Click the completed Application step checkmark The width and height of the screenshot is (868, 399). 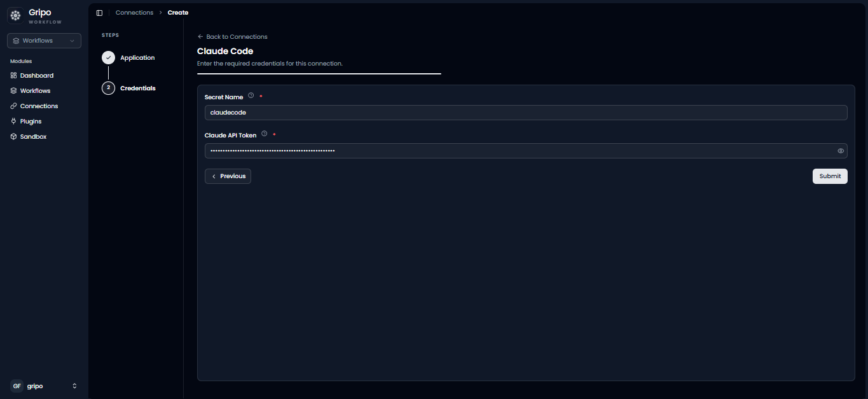point(108,58)
